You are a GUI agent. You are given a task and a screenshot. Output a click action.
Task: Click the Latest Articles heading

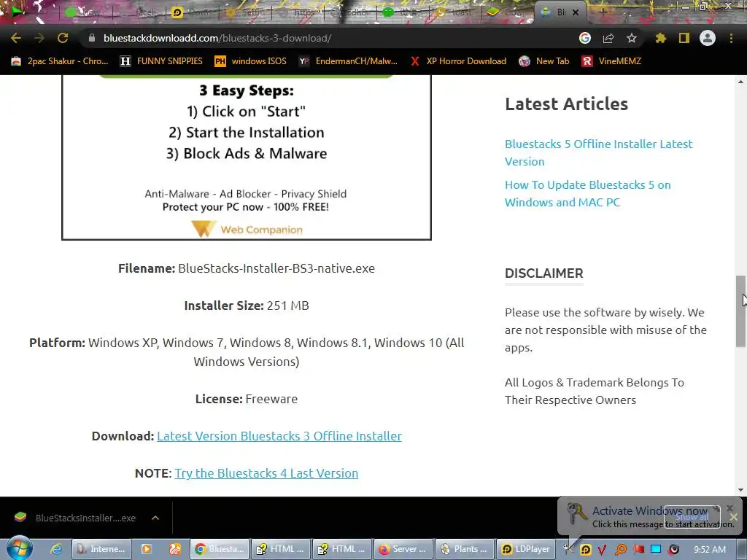coord(566,104)
